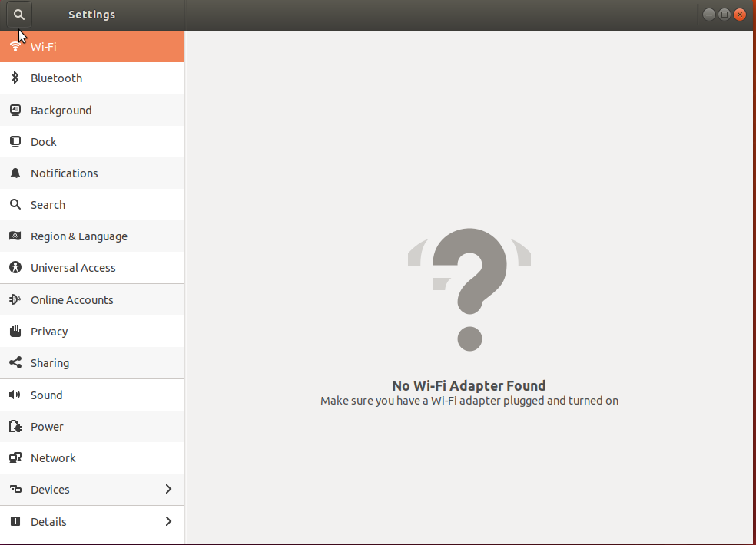Open the Background settings label
The height and width of the screenshot is (545, 756).
click(x=61, y=111)
